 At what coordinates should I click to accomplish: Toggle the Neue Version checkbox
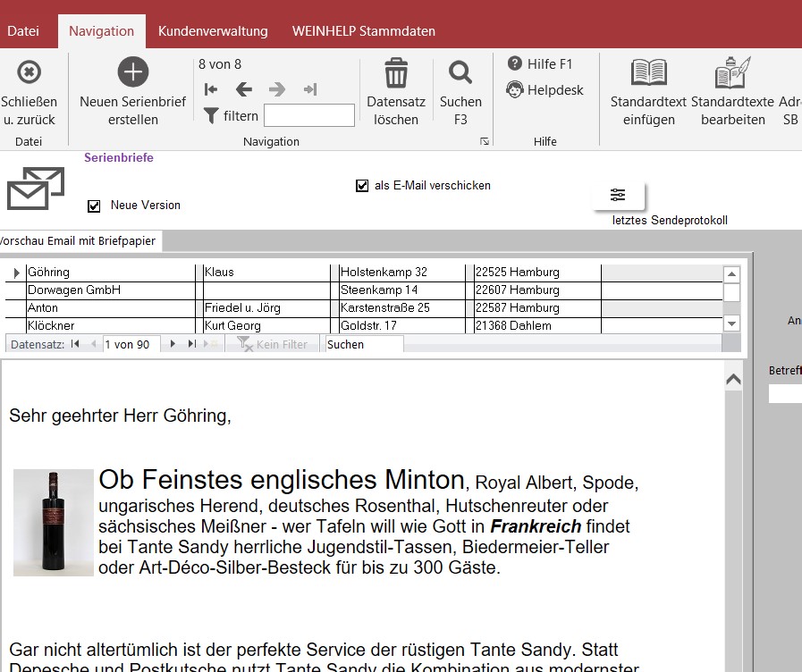click(x=94, y=206)
